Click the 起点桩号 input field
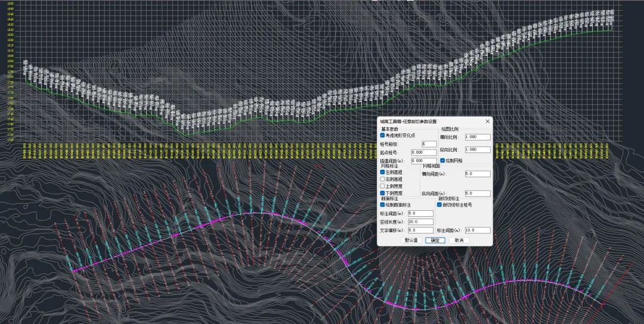Screen dimensions: 644x324 pyautogui.click(x=424, y=152)
